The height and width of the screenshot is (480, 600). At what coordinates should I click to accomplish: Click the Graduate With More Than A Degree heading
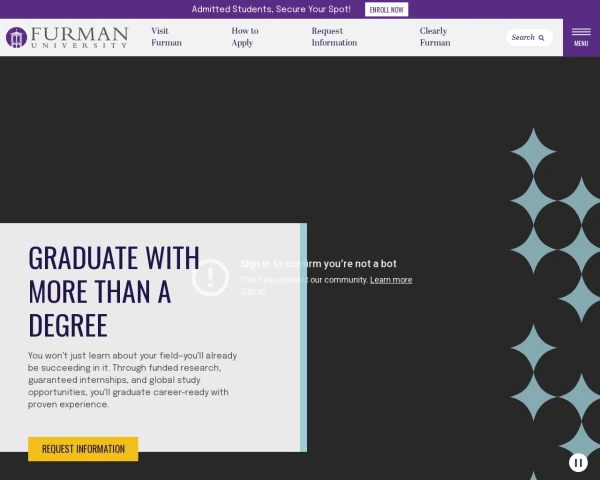pos(114,291)
